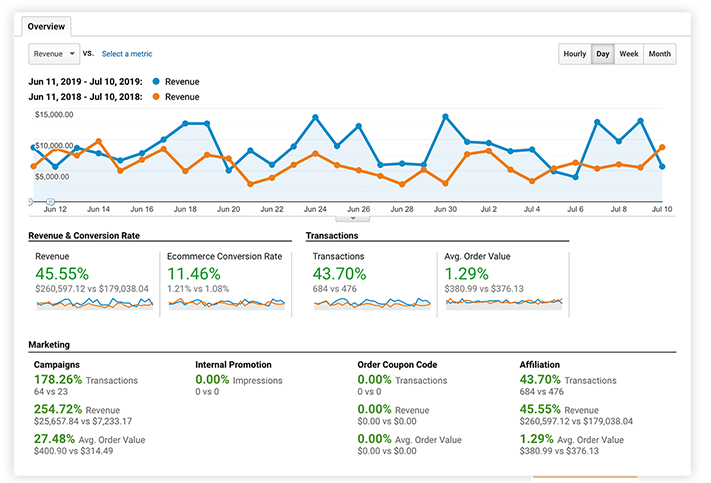This screenshot has height=483, width=711.
Task: Select the Month view button
Action: pos(659,54)
